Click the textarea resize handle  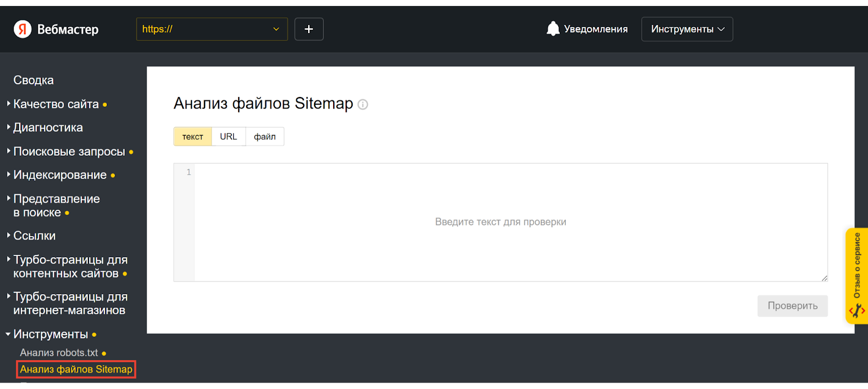click(x=824, y=278)
